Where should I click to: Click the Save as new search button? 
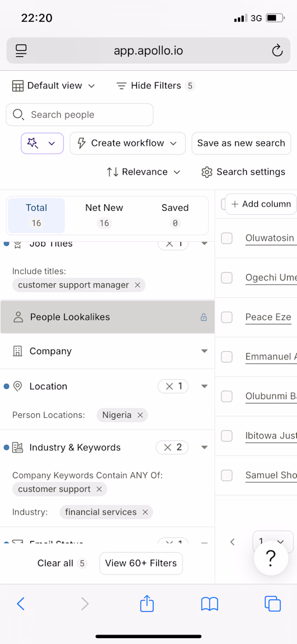pyautogui.click(x=241, y=143)
